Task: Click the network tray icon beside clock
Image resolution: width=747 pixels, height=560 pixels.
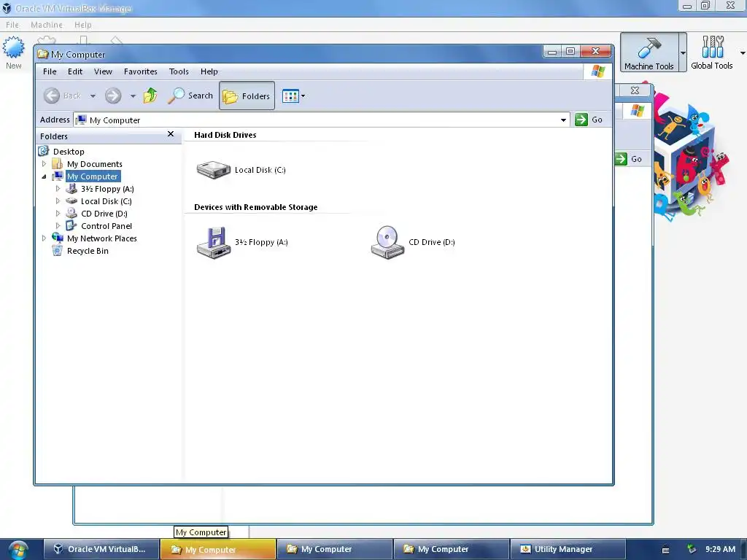Action: [x=692, y=549]
